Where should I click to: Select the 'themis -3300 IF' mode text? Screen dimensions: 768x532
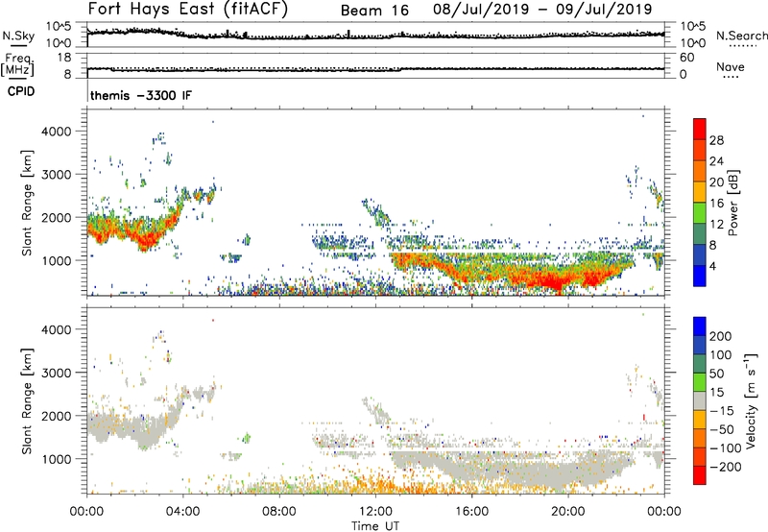tap(141, 95)
